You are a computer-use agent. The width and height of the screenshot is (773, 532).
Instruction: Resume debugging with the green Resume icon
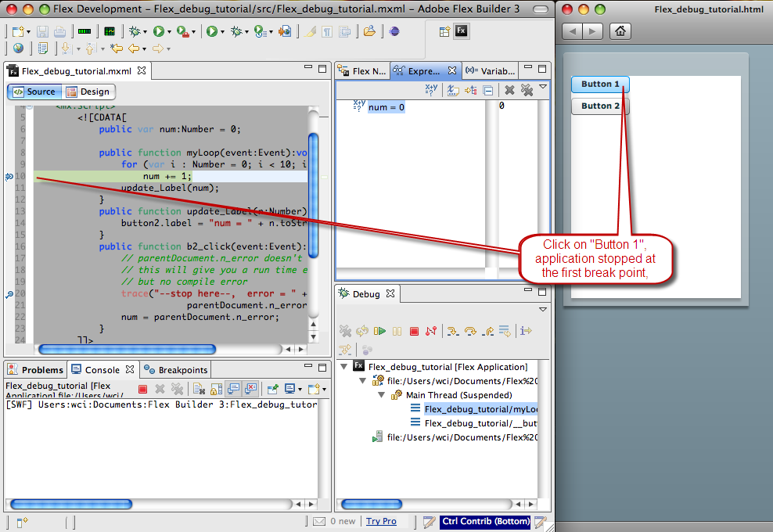pos(379,331)
